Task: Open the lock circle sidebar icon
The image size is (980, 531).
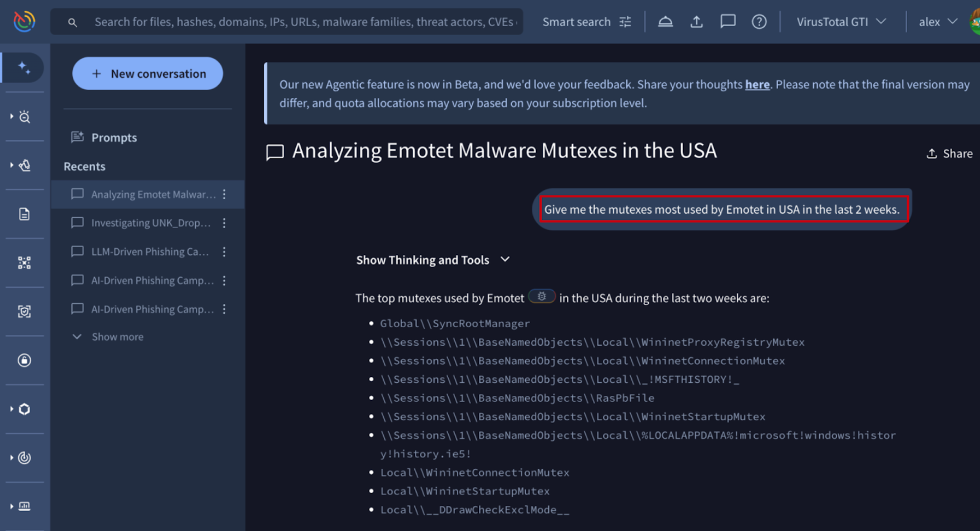Action: tap(24, 360)
